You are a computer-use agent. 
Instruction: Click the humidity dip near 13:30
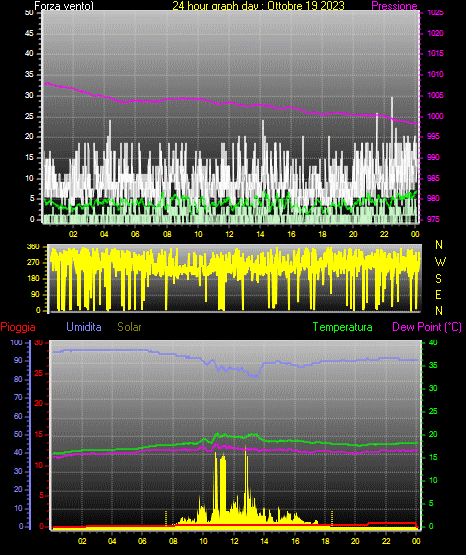255,376
